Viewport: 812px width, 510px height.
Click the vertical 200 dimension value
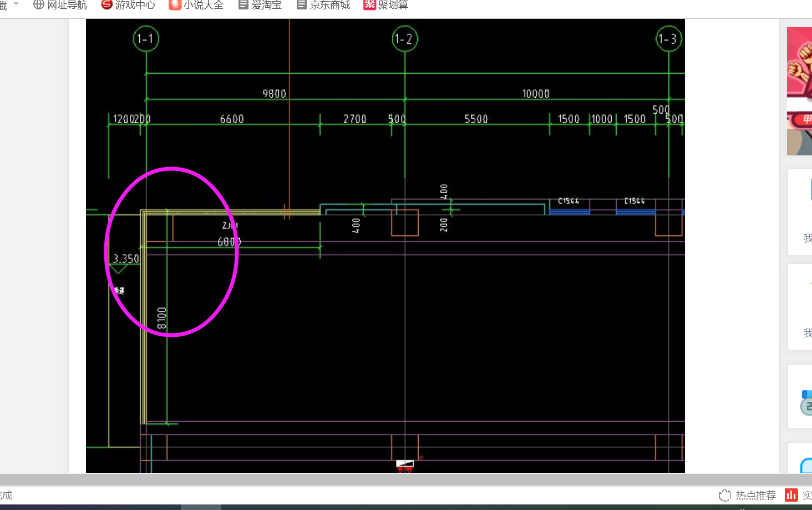point(444,225)
